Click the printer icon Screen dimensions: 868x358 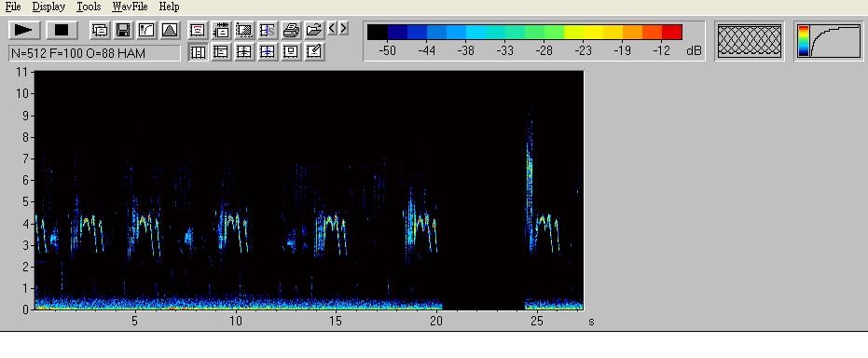pyautogui.click(x=291, y=30)
